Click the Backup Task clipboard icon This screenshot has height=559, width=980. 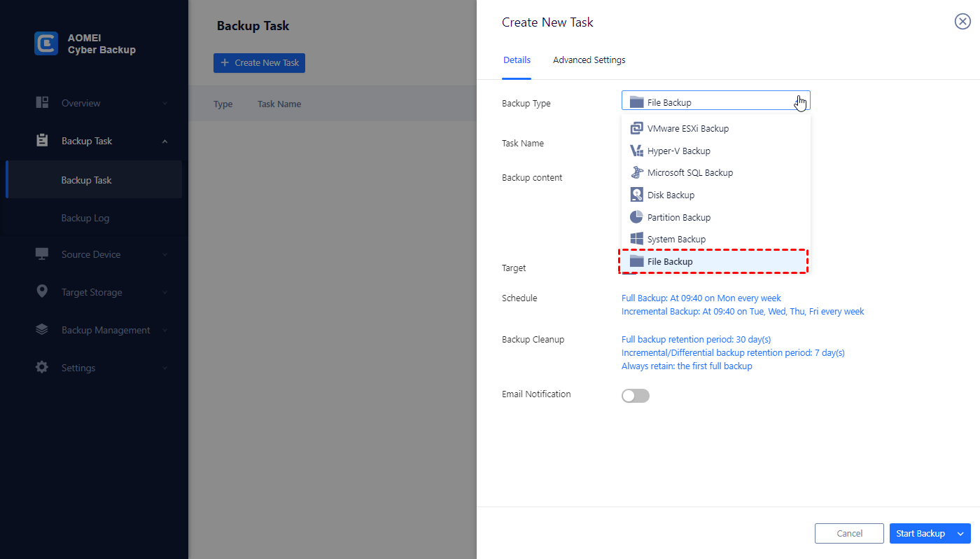pyautogui.click(x=42, y=140)
